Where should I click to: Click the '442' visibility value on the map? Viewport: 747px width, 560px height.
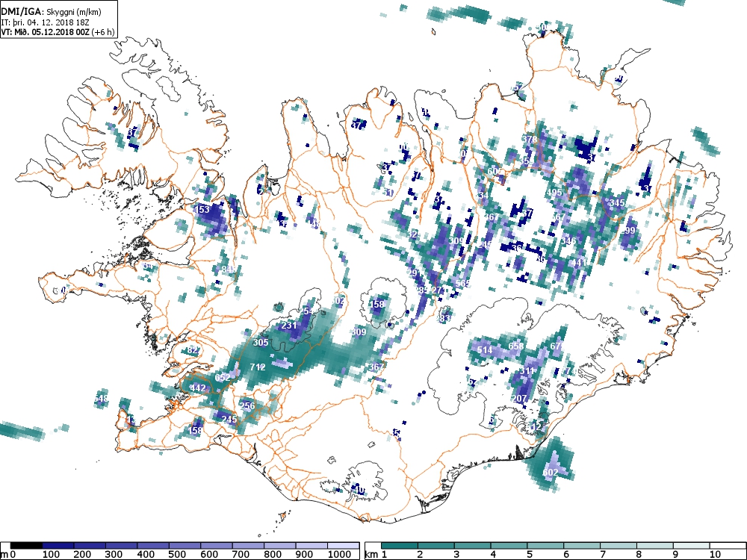pos(197,388)
